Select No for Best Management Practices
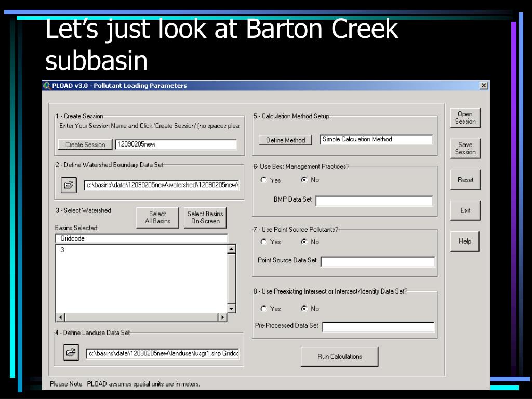 tap(304, 180)
